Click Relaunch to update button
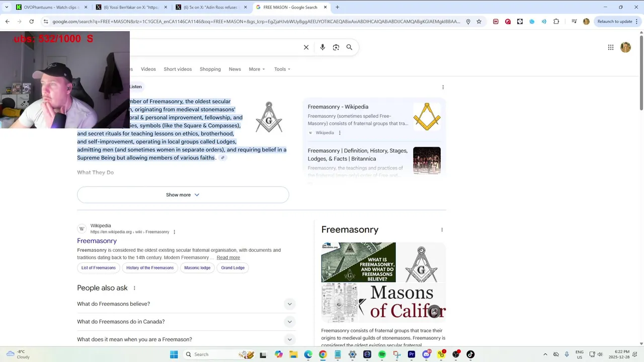This screenshot has width=644, height=362. click(x=615, y=22)
